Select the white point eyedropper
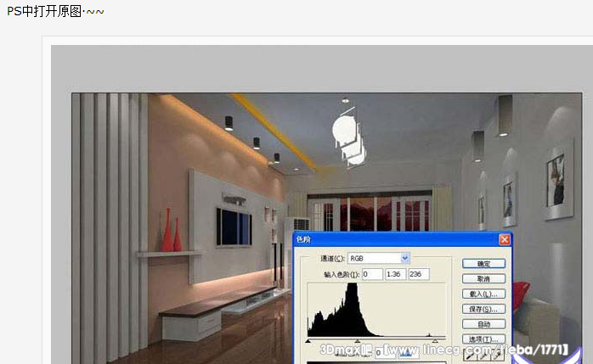 497,356
